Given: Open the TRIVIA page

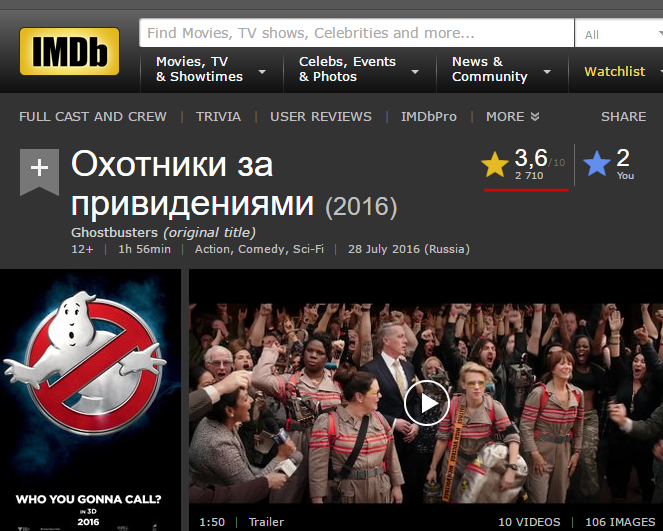Looking at the screenshot, I should click(218, 116).
